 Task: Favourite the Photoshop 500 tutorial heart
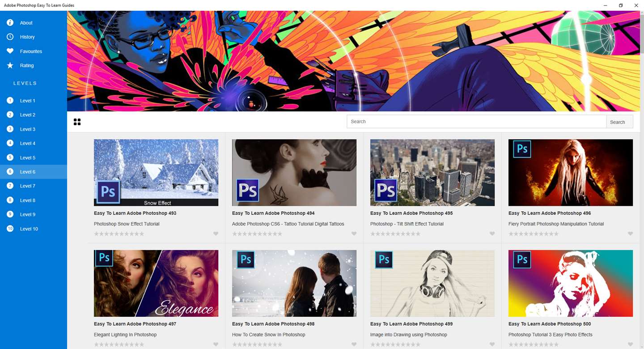click(x=630, y=345)
